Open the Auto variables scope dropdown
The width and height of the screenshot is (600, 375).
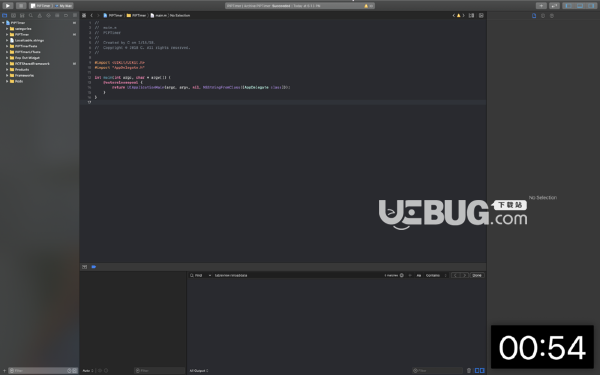click(x=88, y=370)
